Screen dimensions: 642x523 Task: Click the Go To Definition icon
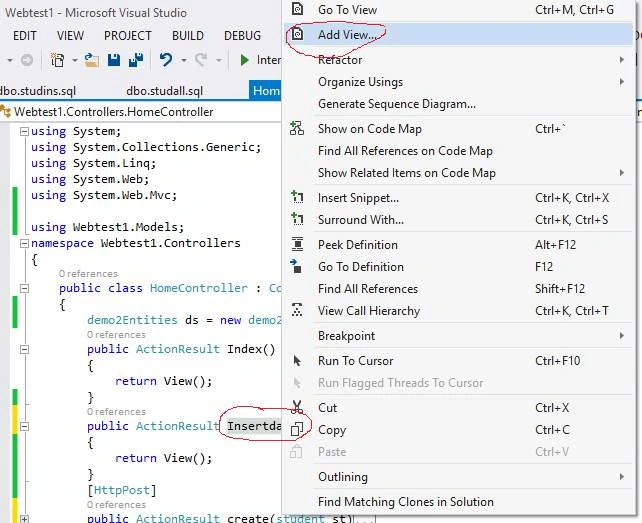pos(296,266)
